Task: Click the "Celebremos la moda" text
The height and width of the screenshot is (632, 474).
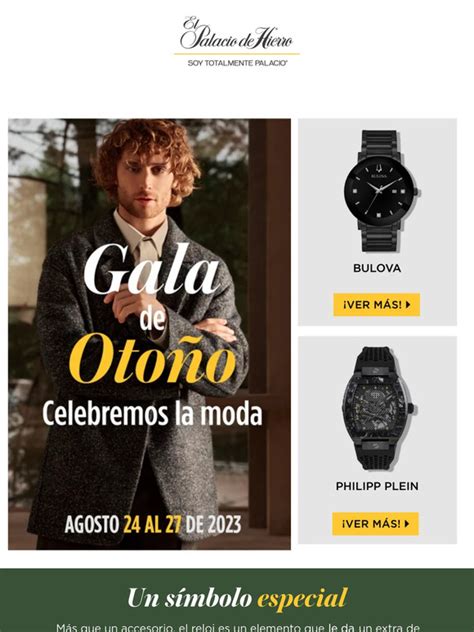Action: point(152,414)
